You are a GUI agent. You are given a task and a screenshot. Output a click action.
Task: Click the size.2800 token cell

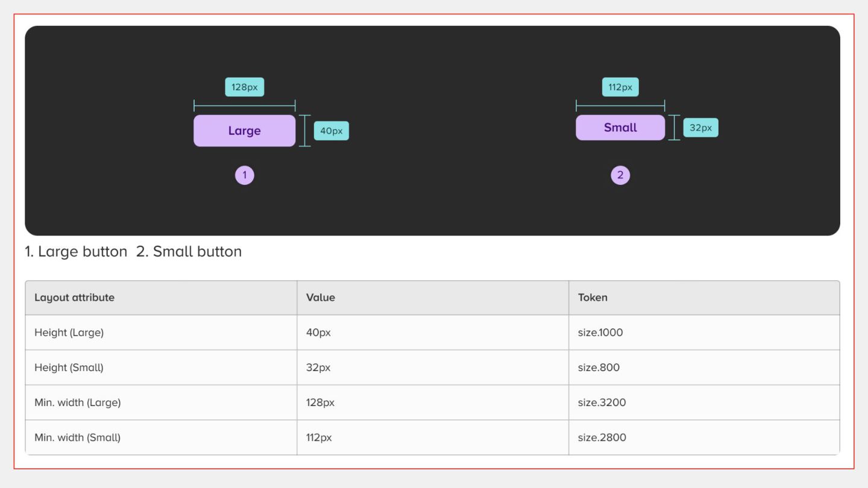(x=602, y=437)
